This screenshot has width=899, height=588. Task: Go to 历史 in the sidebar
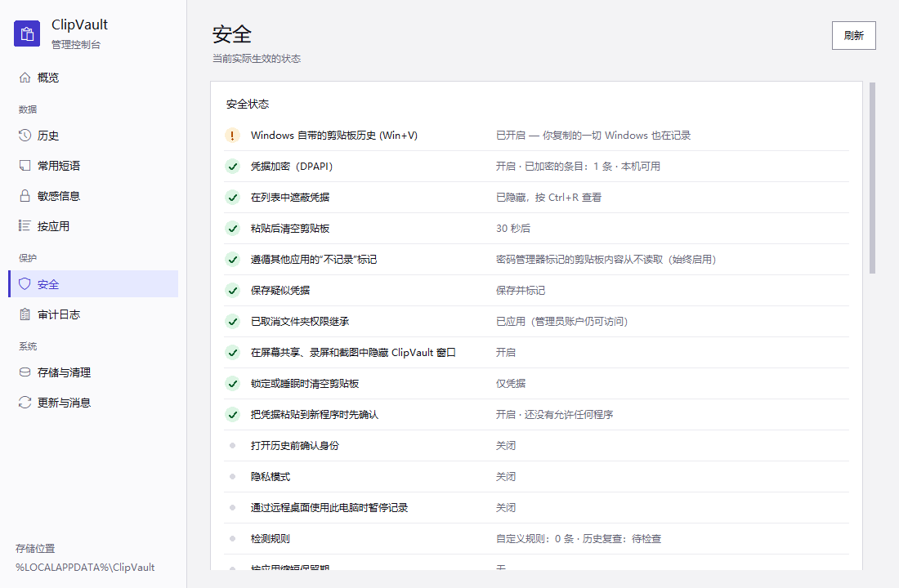(93, 136)
